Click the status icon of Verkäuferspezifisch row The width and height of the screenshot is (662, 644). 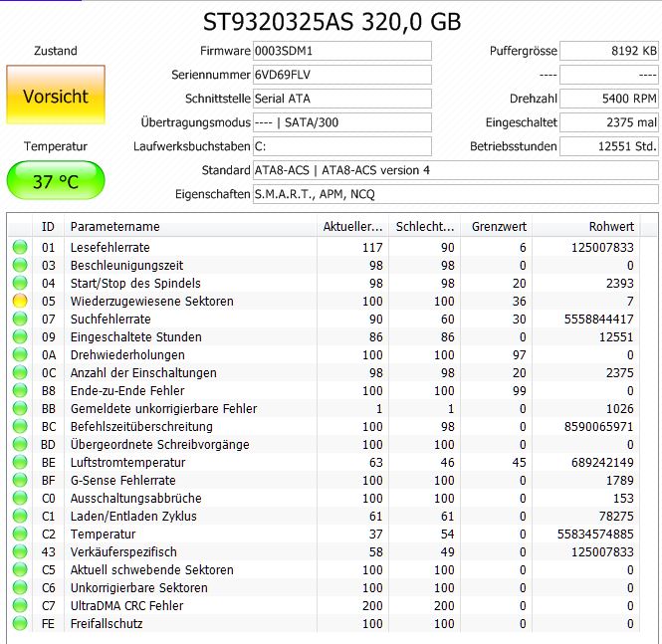click(x=20, y=552)
